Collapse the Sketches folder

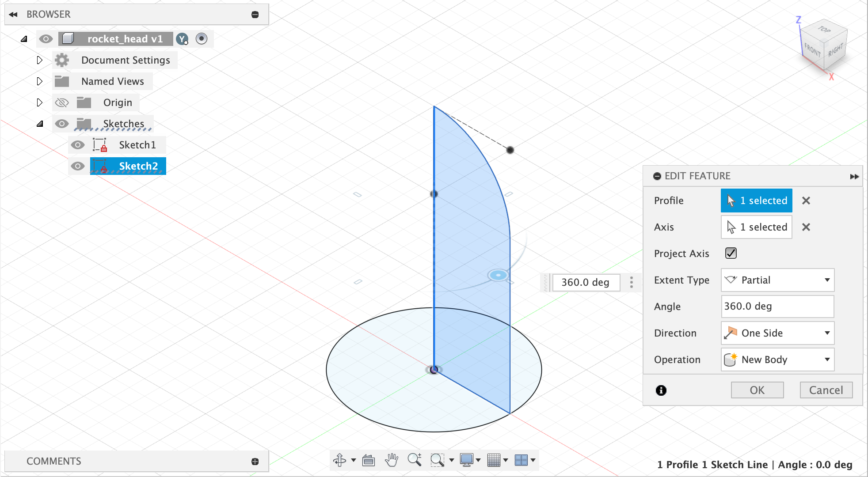coord(41,124)
